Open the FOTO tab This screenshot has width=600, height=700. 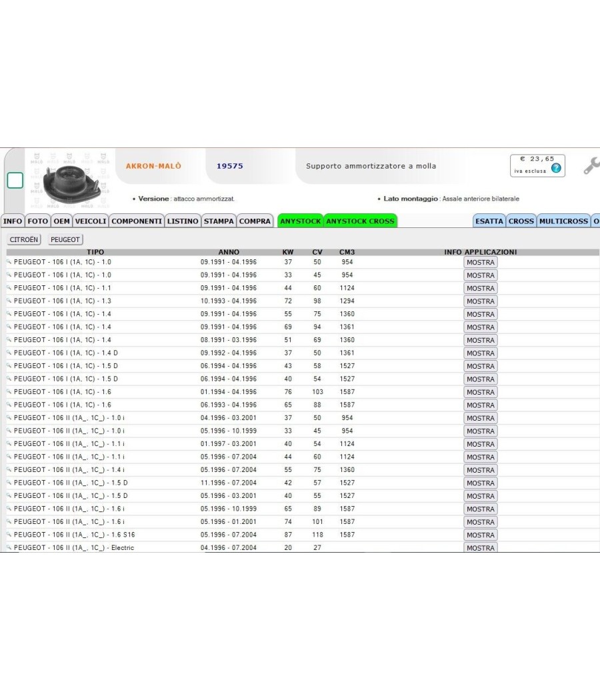(37, 221)
